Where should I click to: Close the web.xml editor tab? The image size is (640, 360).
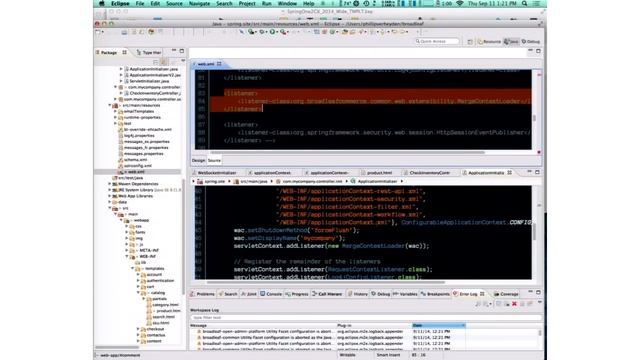pos(219,64)
